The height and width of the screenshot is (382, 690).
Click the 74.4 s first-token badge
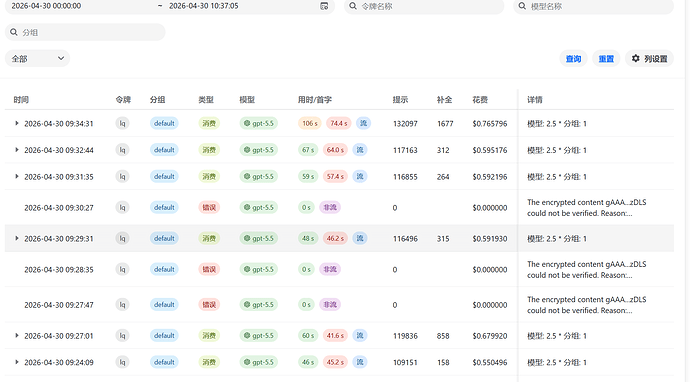pos(338,123)
